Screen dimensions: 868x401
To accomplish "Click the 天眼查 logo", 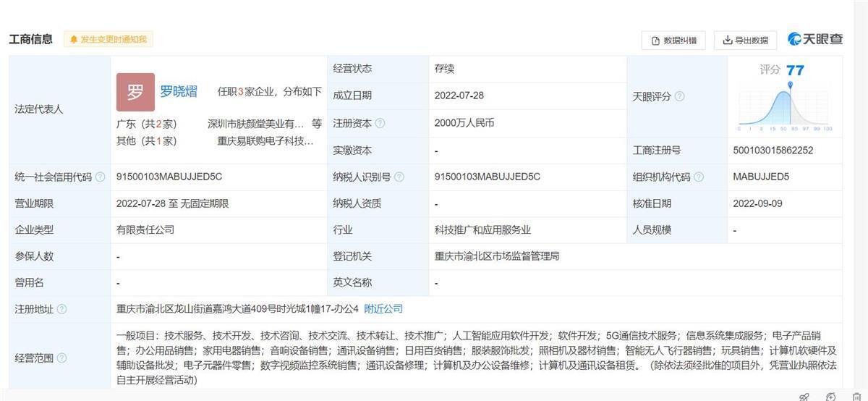I will point(815,40).
